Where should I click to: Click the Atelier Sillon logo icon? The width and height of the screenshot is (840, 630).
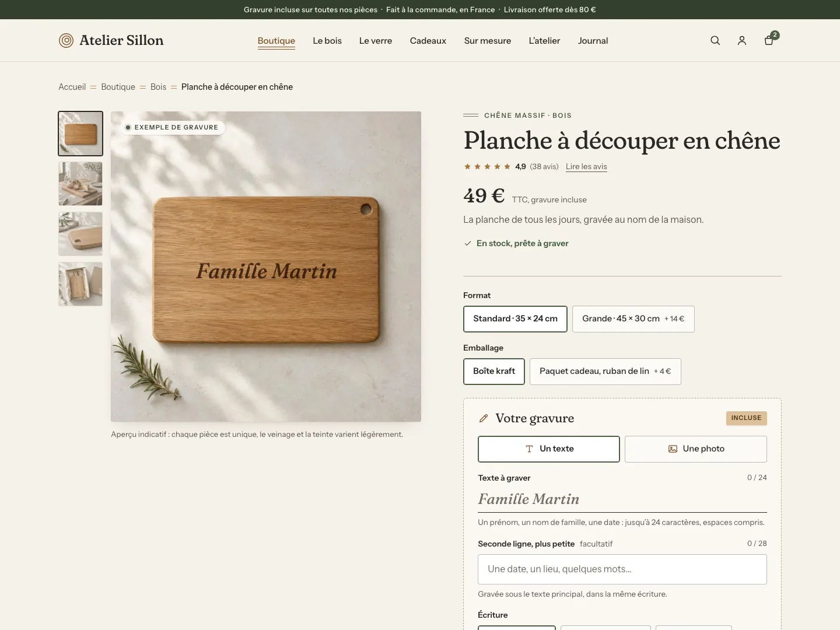click(x=66, y=40)
